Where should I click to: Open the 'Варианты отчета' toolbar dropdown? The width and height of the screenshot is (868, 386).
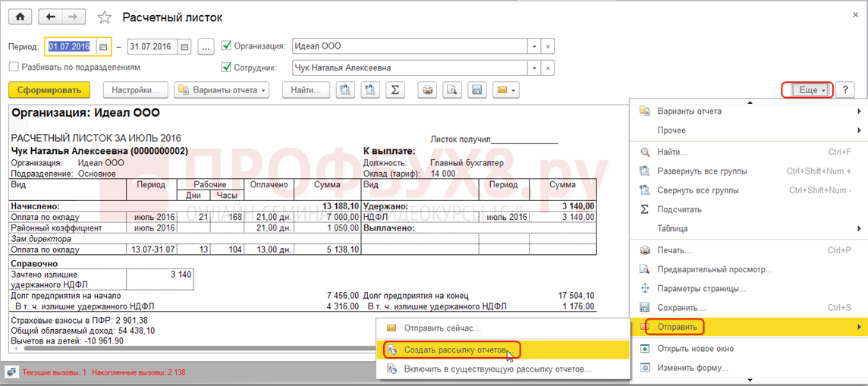coord(222,90)
